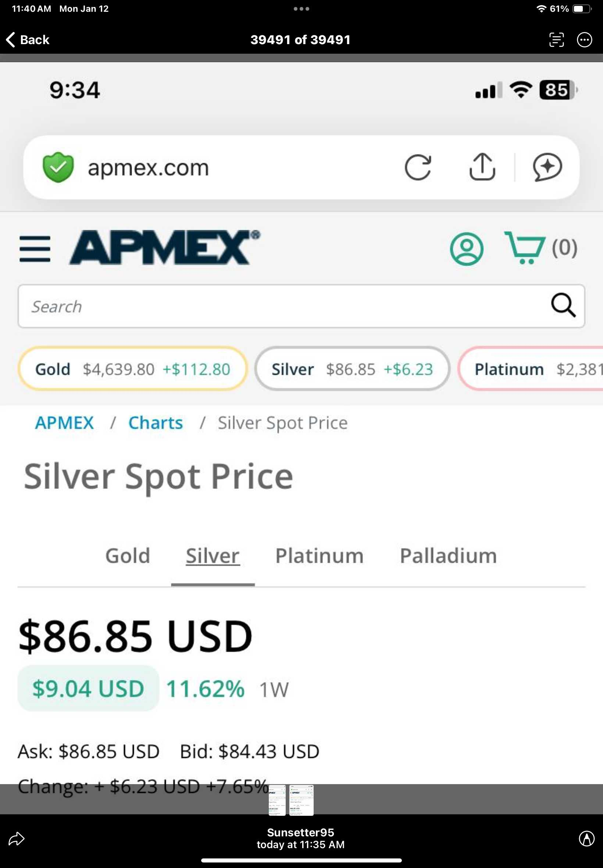Focus the Search input field

[279, 306]
